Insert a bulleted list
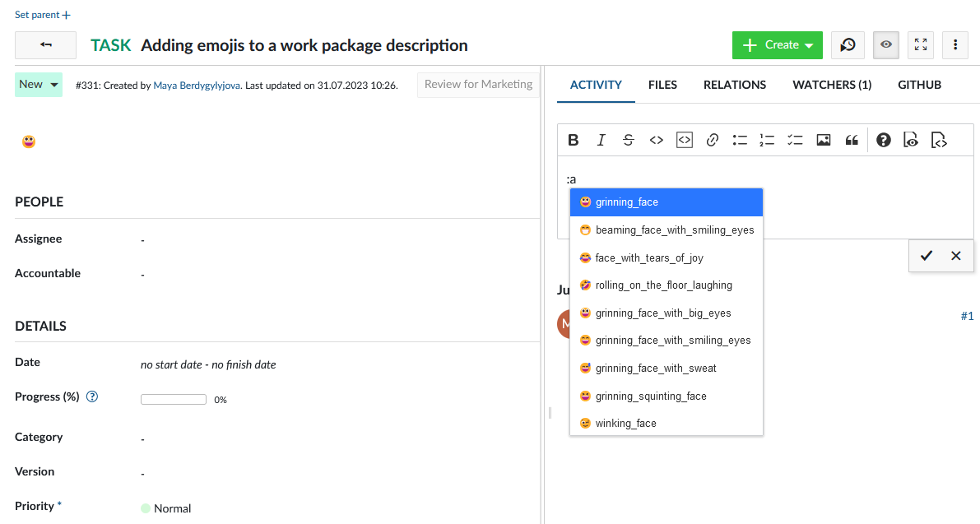 (x=740, y=140)
